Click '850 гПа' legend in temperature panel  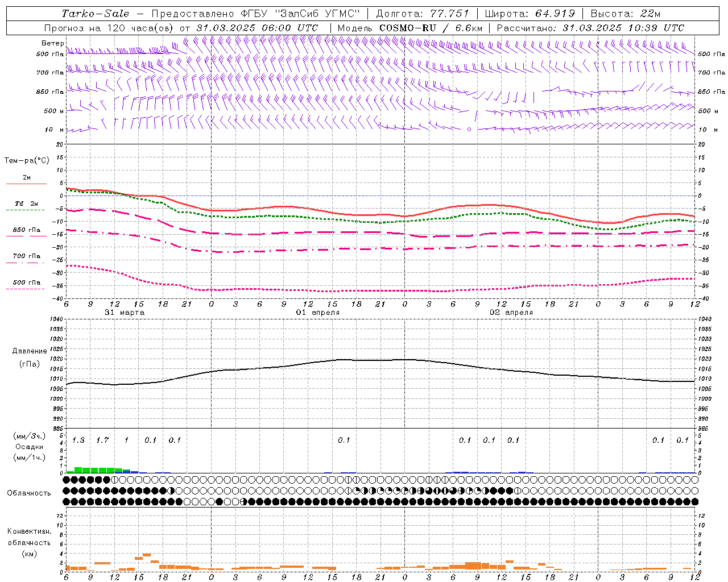[x=27, y=230]
